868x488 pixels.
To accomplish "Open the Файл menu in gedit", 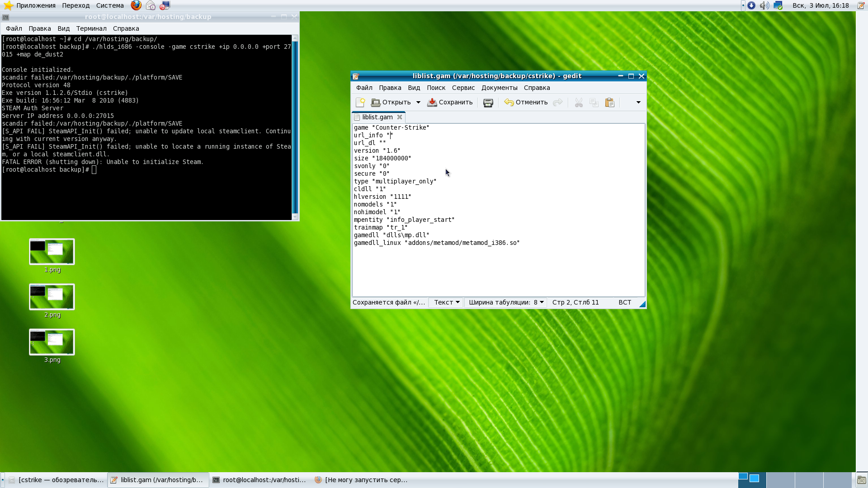I will 364,88.
